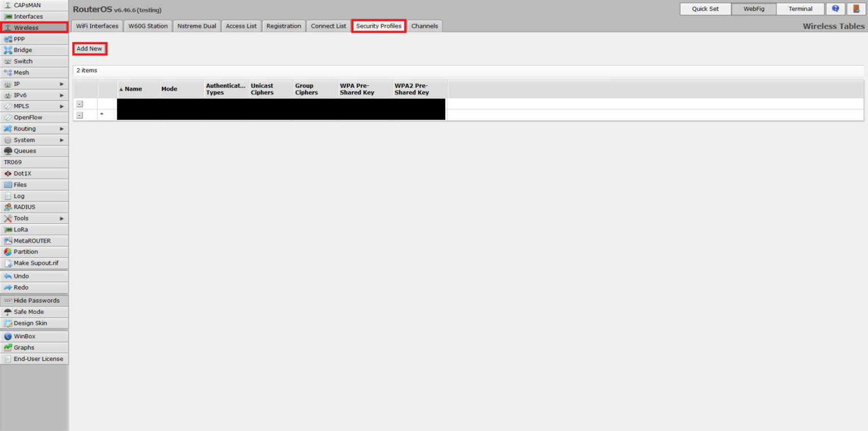Toggle Hide Passwords option
868x431 pixels.
coord(36,301)
